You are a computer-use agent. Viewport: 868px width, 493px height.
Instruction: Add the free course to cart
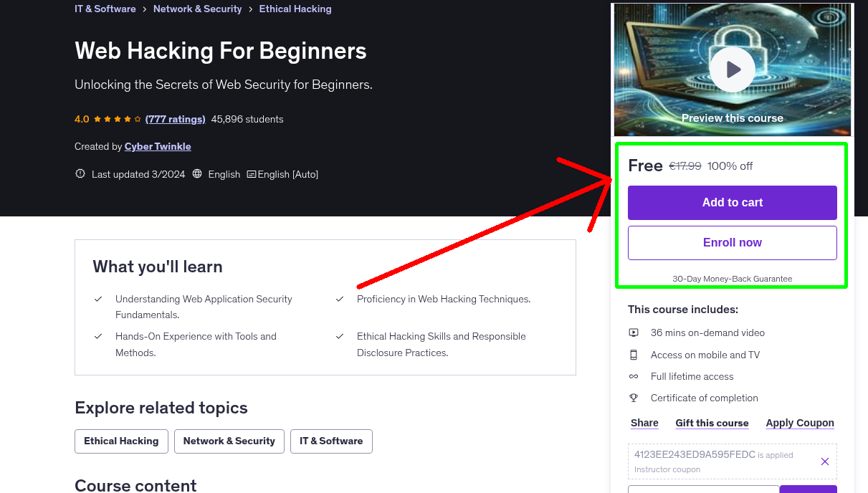(x=732, y=203)
